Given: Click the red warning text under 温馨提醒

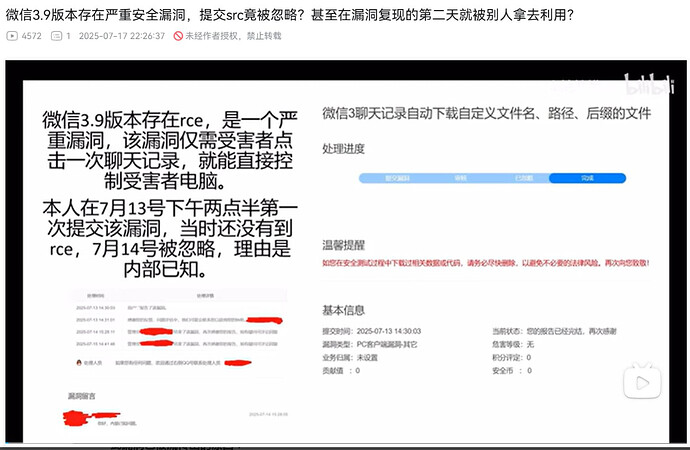Looking at the screenshot, I should 486,263.
